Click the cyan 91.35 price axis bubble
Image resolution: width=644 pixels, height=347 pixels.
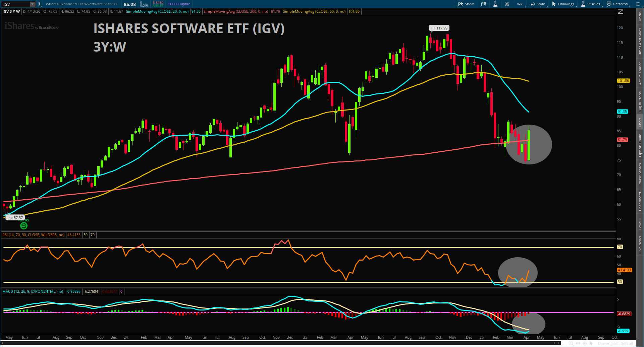coord(622,112)
